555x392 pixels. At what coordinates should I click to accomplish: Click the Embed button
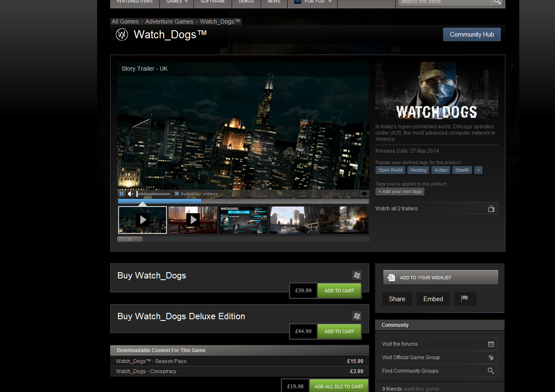point(433,299)
